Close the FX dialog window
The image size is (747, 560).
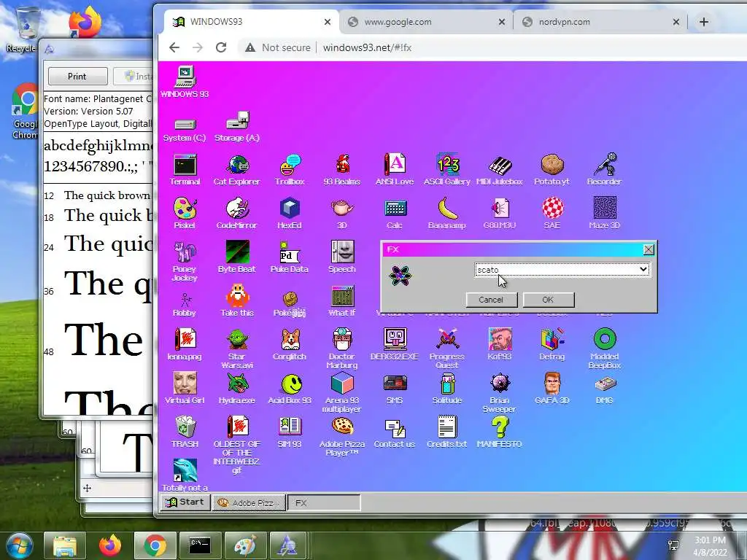coord(649,249)
